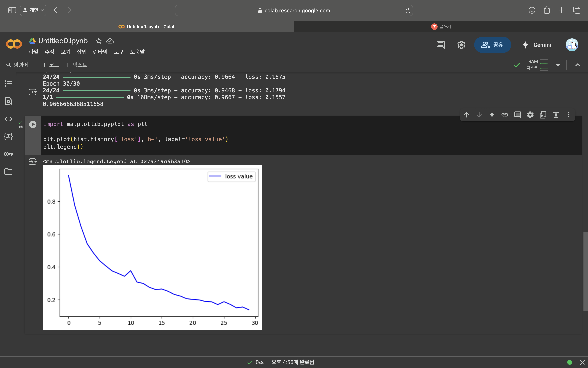Open the code snippets sidebar icon

(x=8, y=119)
